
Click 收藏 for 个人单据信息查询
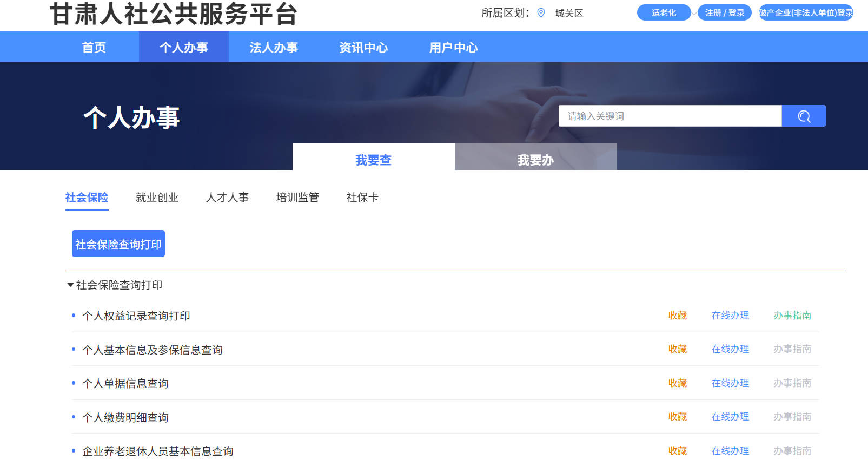point(678,383)
